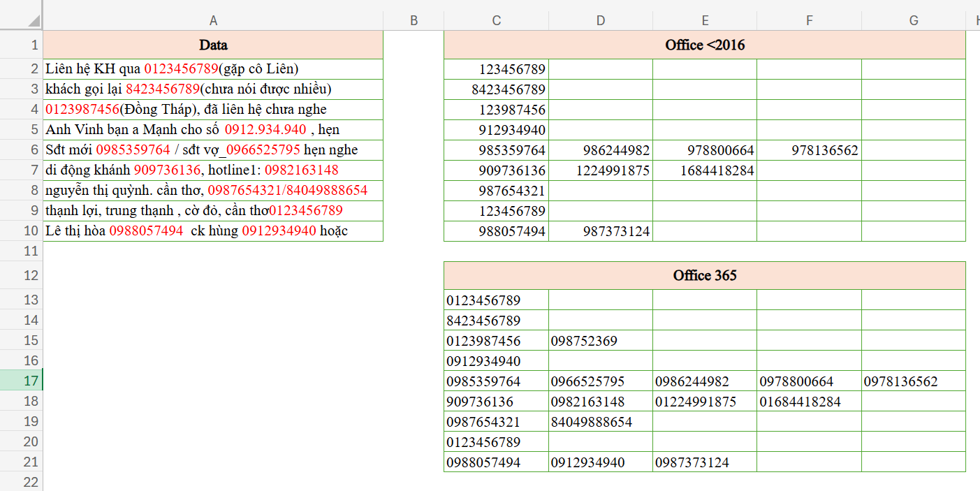Select cell starting '0123987456(Đồng Tháp)'
The image size is (980, 491).
click(213, 110)
